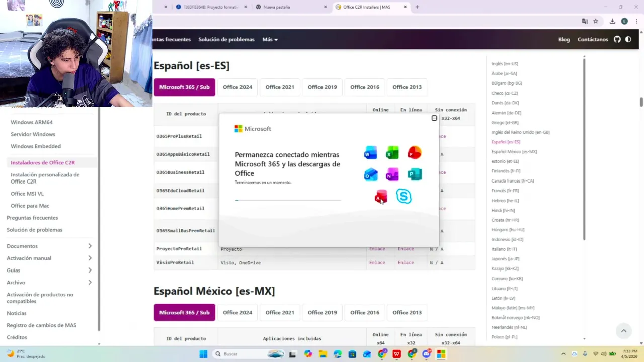Open the Windows Start button
This screenshot has width=644, height=362.
(203, 354)
